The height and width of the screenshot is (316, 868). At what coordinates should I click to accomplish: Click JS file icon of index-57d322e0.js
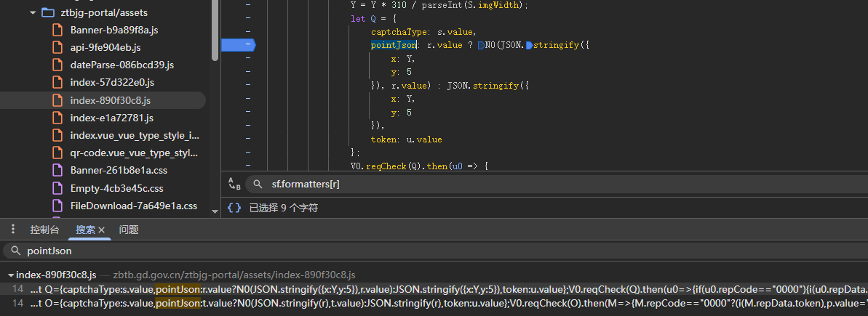(57, 83)
